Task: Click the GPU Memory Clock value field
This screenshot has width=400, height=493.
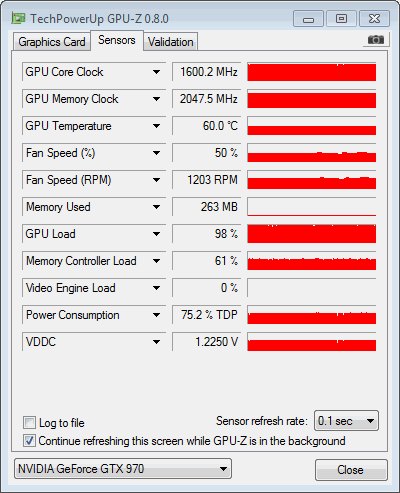Action: [206, 99]
